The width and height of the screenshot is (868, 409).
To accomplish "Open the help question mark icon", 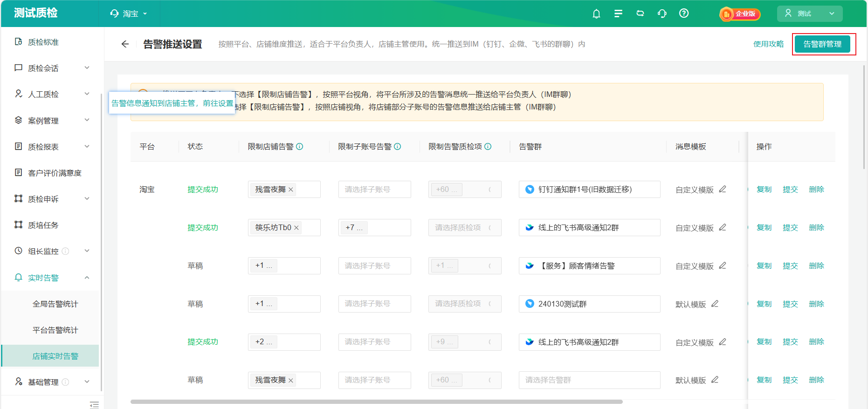I will pyautogui.click(x=684, y=14).
